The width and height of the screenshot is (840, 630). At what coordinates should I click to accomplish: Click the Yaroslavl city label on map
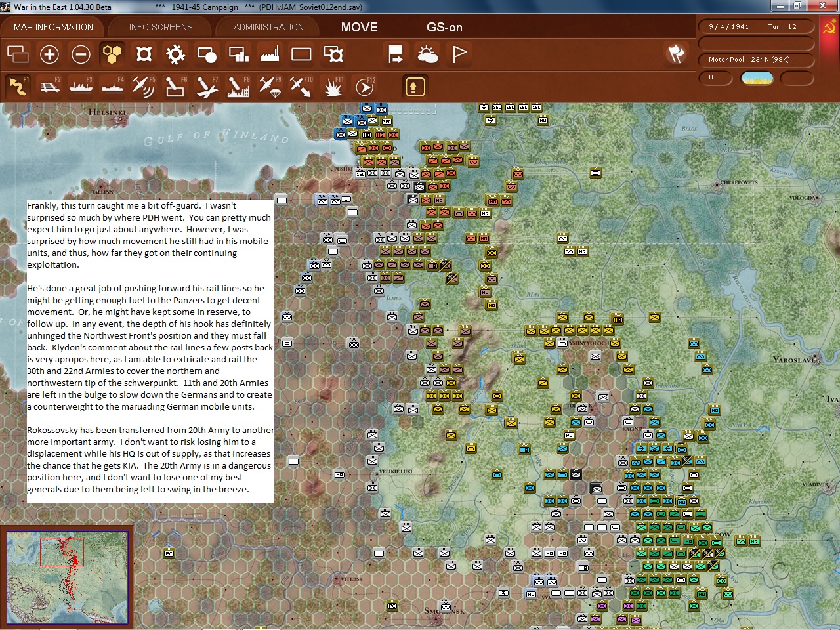click(x=793, y=360)
